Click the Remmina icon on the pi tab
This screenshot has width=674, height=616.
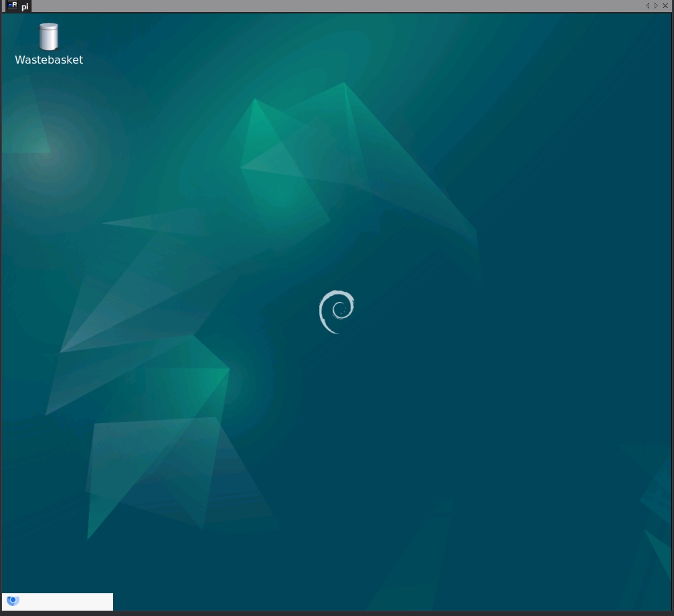pyautogui.click(x=13, y=5)
